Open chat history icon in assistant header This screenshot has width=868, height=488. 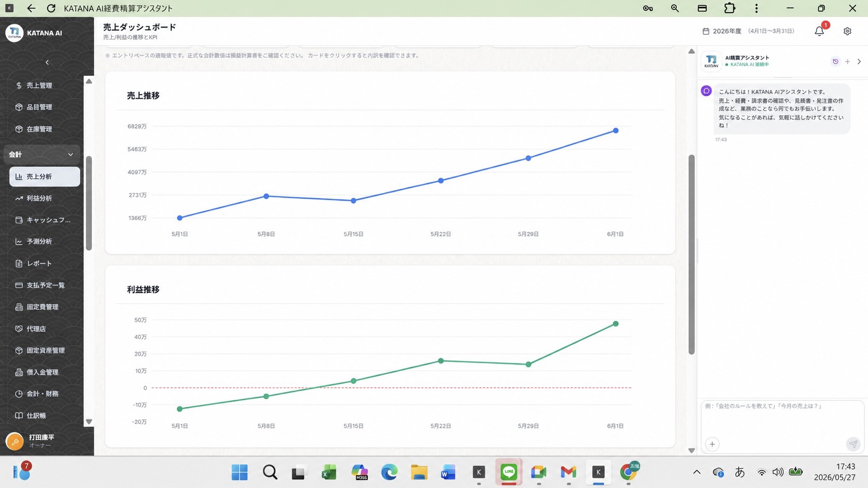(835, 61)
